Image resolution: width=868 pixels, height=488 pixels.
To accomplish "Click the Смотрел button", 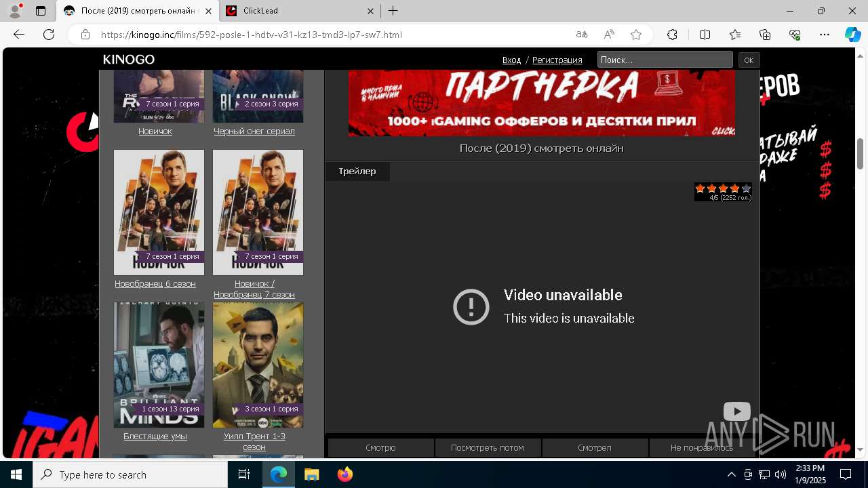I will (x=595, y=448).
